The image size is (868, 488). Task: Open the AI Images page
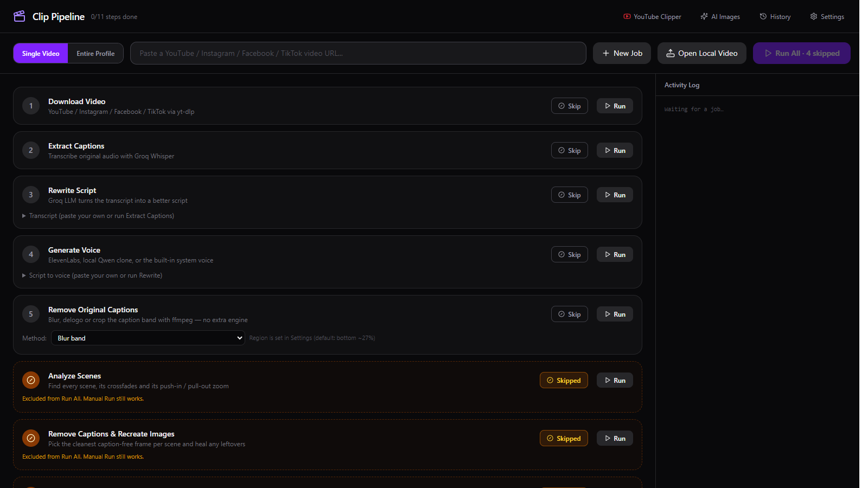coord(720,17)
